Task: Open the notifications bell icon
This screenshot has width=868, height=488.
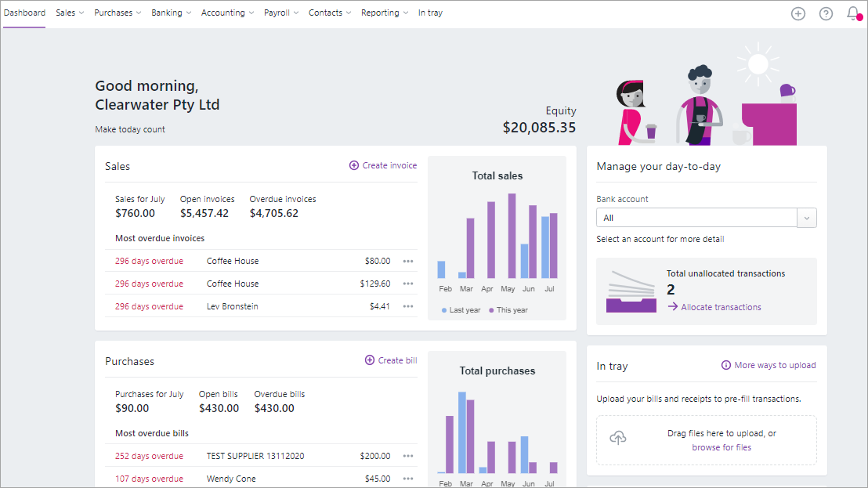Action: [853, 13]
